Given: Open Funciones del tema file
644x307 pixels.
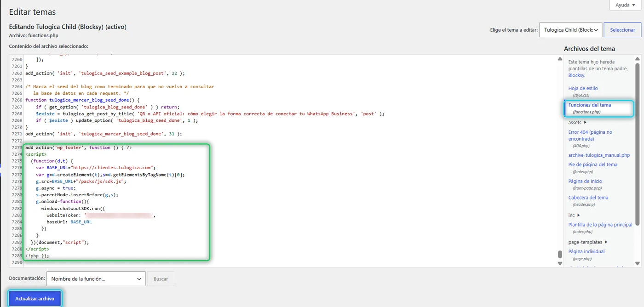Looking at the screenshot, I should click(589, 105).
